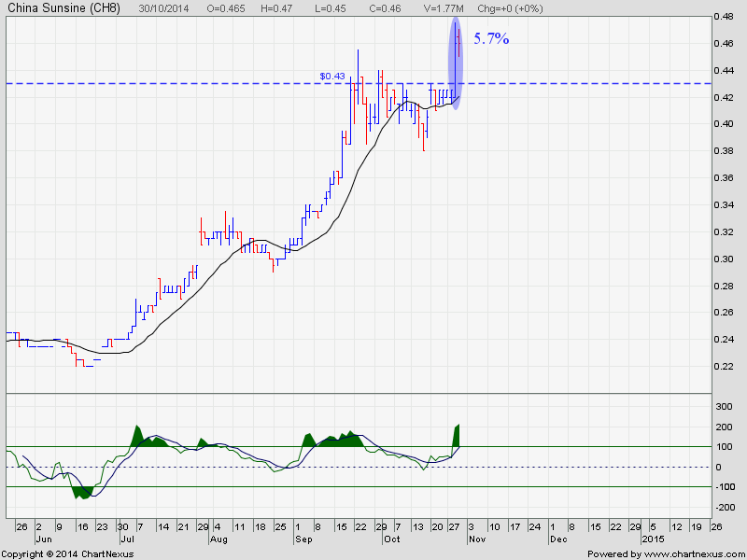This screenshot has height=560, width=747.
Task: Select the 30/10/2014 date in header
Action: coord(163,8)
